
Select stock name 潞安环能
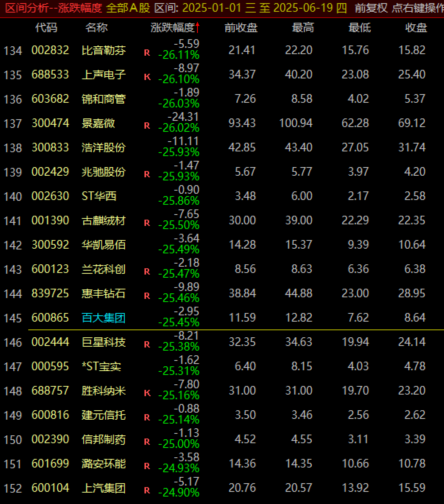[104, 464]
